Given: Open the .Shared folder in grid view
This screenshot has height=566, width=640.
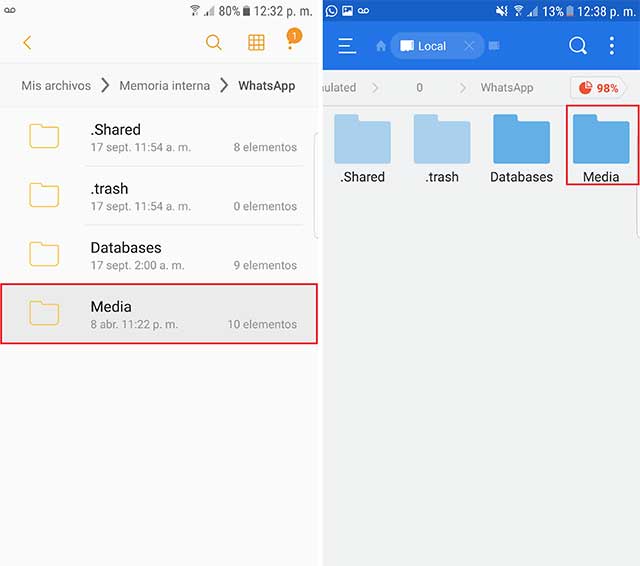Looking at the screenshot, I should click(362, 149).
